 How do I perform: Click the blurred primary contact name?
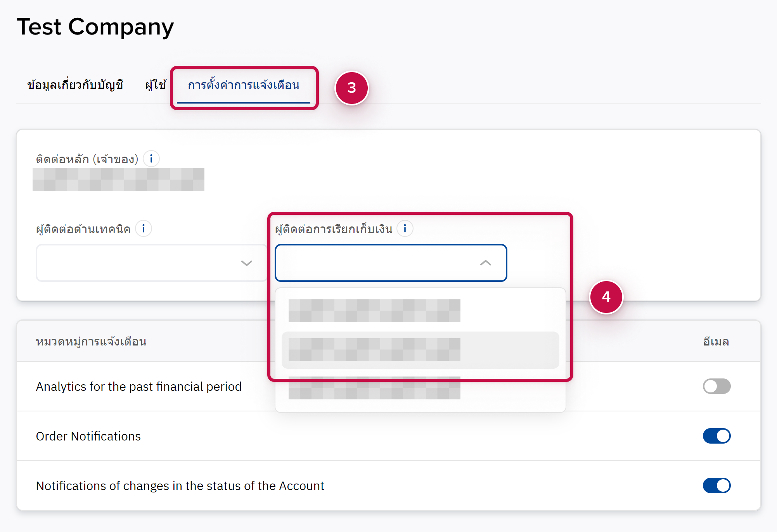click(x=118, y=180)
